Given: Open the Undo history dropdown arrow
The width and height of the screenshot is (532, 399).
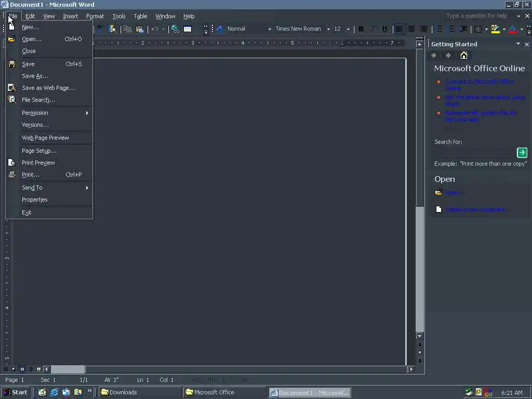Looking at the screenshot, I should (163, 29).
